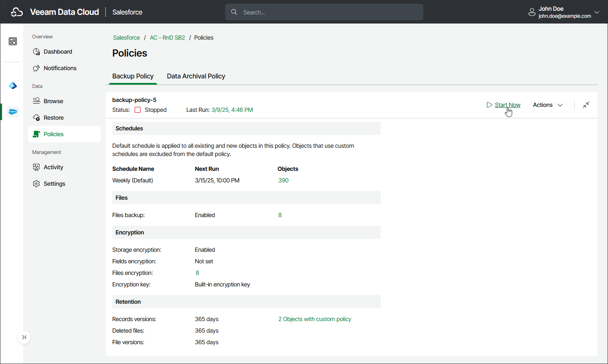The height and width of the screenshot is (364, 608).
Task: Click the Deleted files 365 days value
Action: pos(207,331)
